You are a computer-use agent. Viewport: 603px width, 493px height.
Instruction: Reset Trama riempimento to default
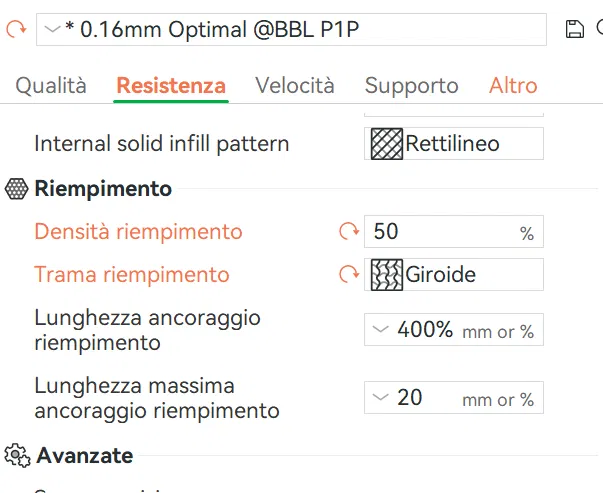[348, 274]
